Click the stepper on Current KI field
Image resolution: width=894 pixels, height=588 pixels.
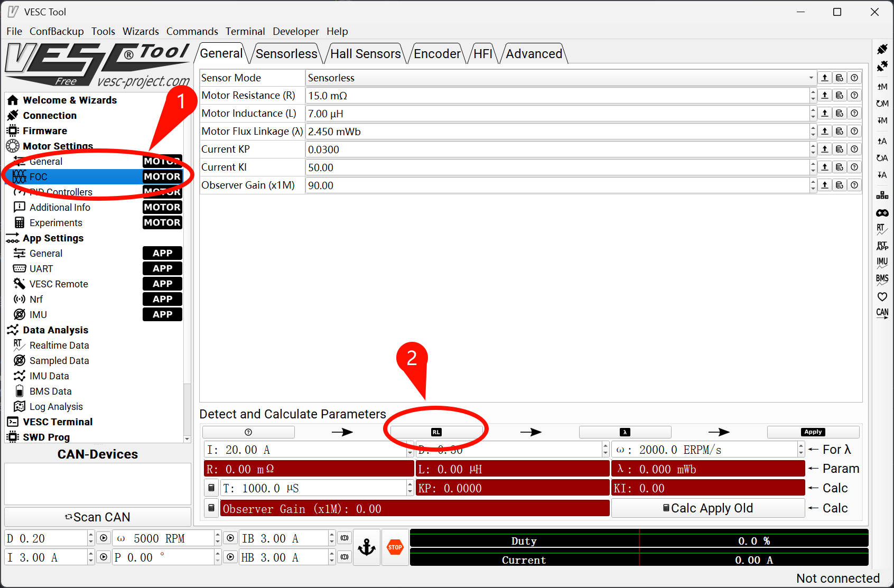tap(813, 167)
